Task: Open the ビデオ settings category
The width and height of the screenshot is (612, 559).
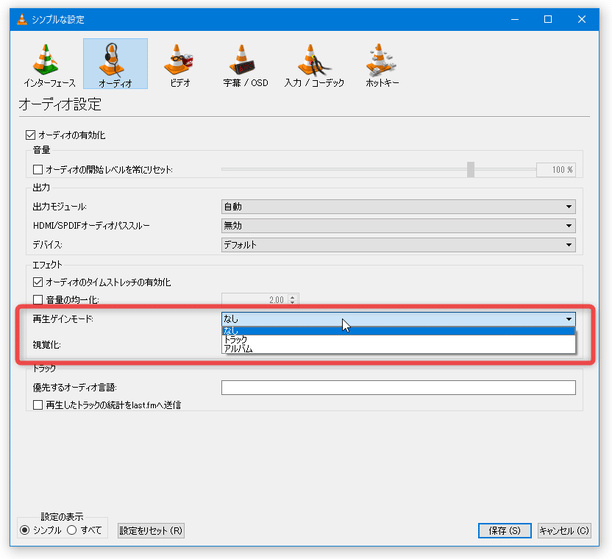Action: pos(180,64)
